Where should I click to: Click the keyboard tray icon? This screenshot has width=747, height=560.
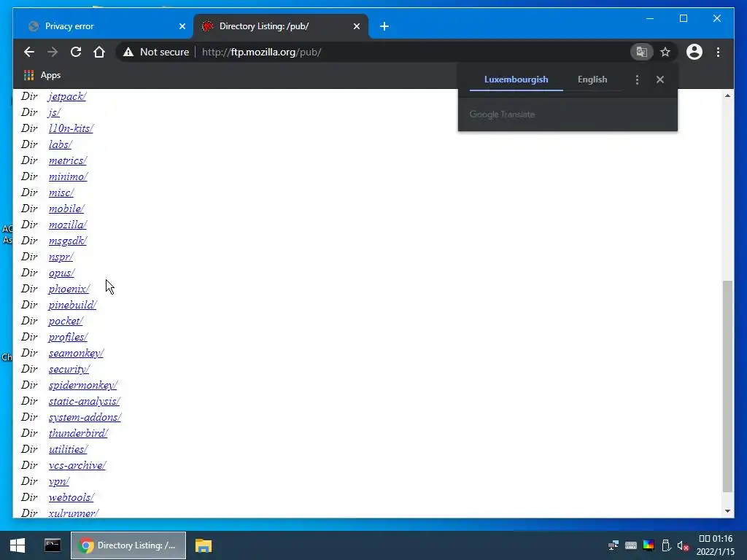tap(631, 545)
